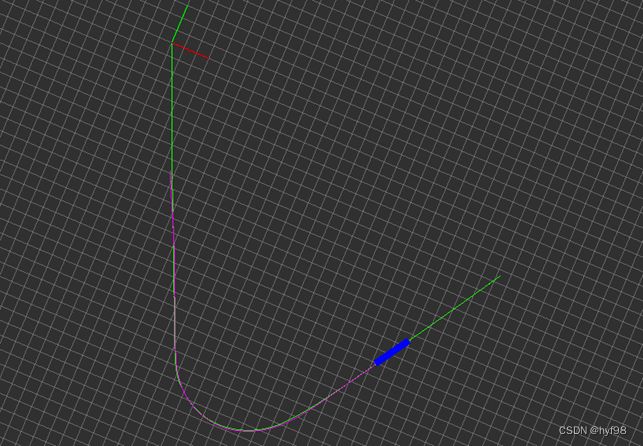The height and width of the screenshot is (446, 643).
Task: Select the green line ahead of blue marker
Action: click(455, 307)
